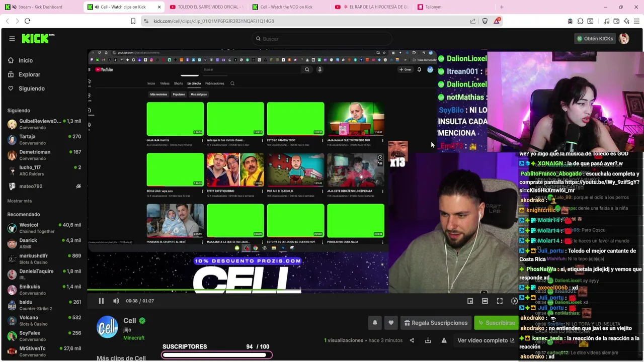
Task: Open GuibelReviewsD channel in sidebar
Action: pos(44,124)
